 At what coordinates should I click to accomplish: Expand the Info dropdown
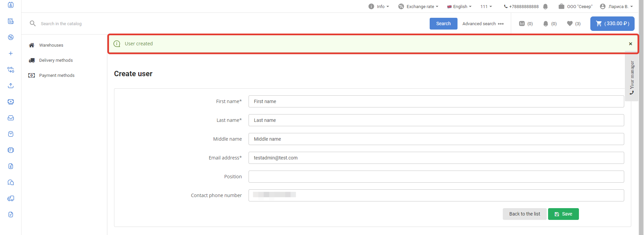(379, 6)
